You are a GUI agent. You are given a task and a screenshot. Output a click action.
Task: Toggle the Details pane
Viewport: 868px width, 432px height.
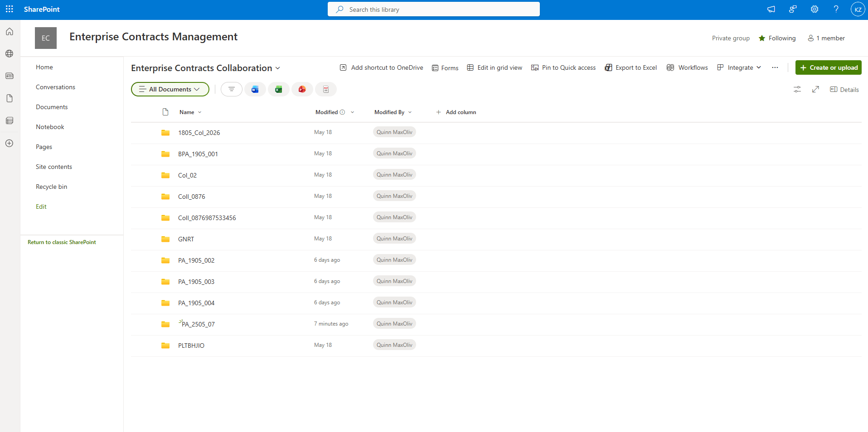tap(844, 90)
